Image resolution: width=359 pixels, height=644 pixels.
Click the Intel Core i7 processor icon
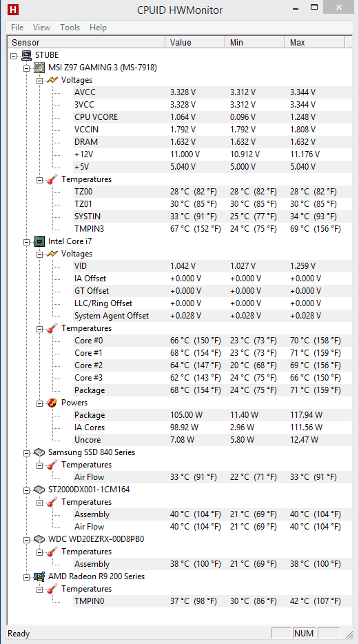[x=39, y=241]
